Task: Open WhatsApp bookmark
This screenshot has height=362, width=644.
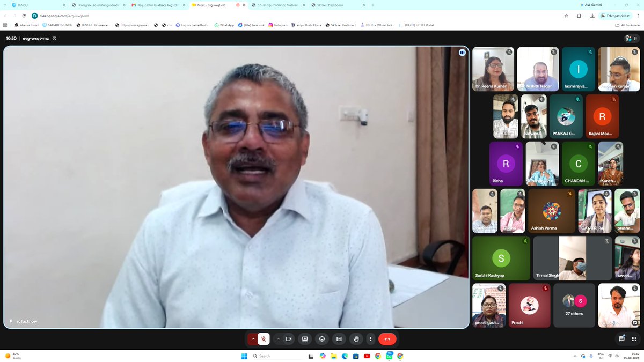Action: point(224,25)
